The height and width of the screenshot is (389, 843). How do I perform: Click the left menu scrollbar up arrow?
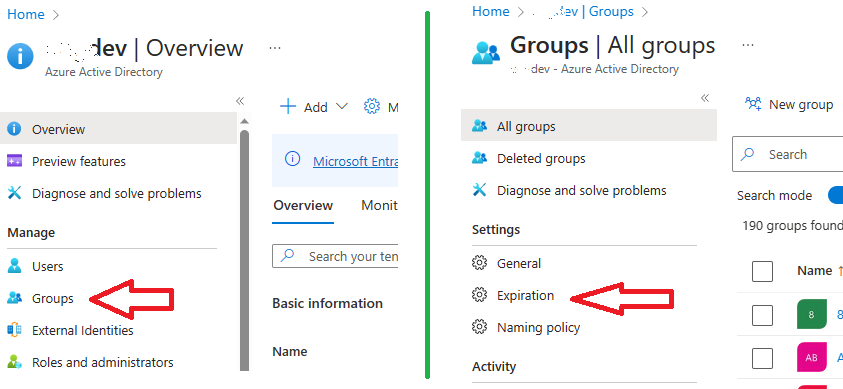(x=244, y=121)
